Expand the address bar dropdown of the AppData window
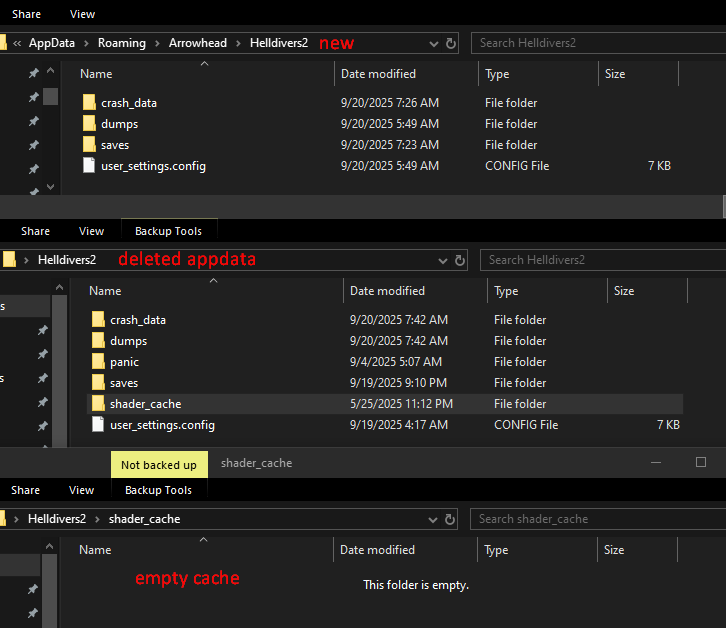Image resolution: width=726 pixels, height=628 pixels. point(433,43)
